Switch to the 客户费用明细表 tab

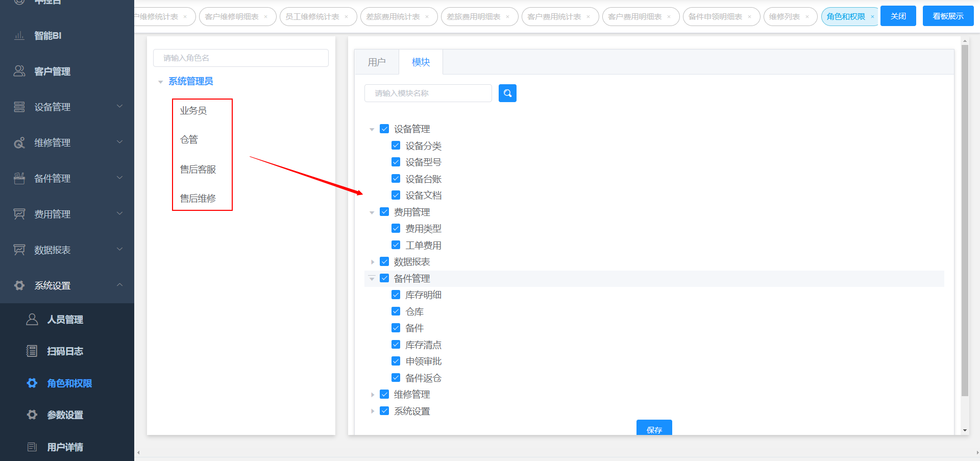coord(634,17)
